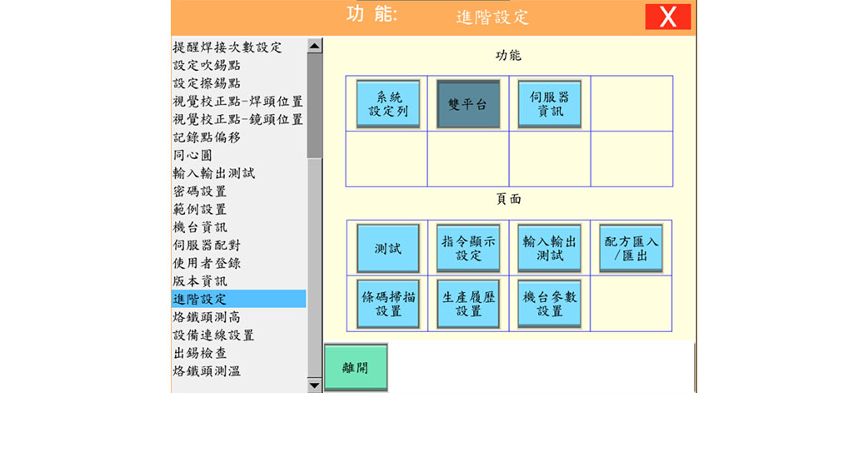Select 烙鐵頭測溫 list entry
The image size is (868, 472).
pos(207,371)
